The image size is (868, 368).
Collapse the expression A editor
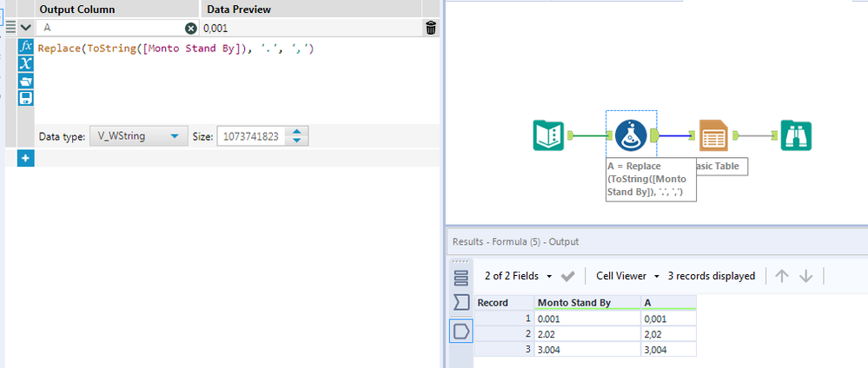tap(25, 28)
